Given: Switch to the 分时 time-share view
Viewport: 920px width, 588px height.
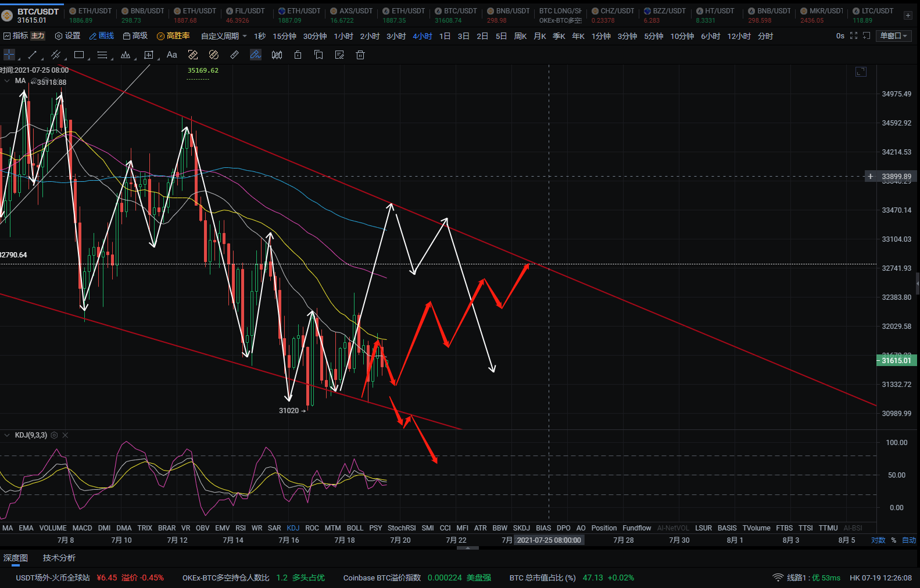Looking at the screenshot, I should tap(765, 36).
